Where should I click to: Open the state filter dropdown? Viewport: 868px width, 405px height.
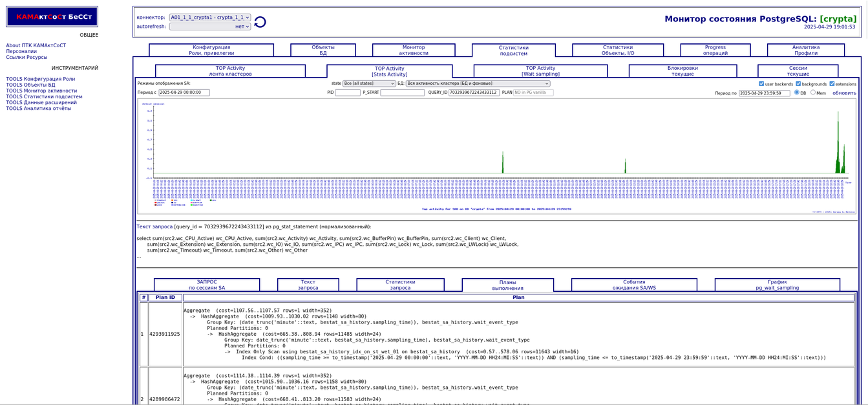[x=369, y=83]
